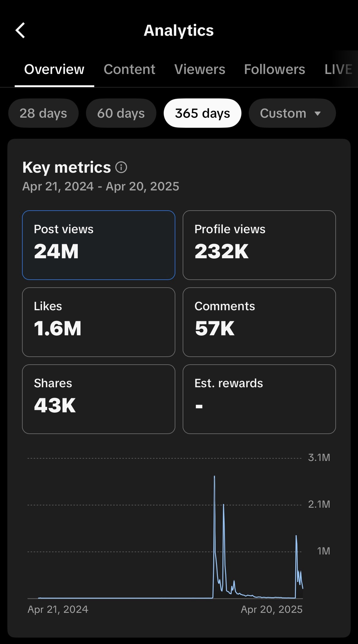This screenshot has height=644, width=358.
Task: Select the Shares metric card
Action: (x=99, y=399)
